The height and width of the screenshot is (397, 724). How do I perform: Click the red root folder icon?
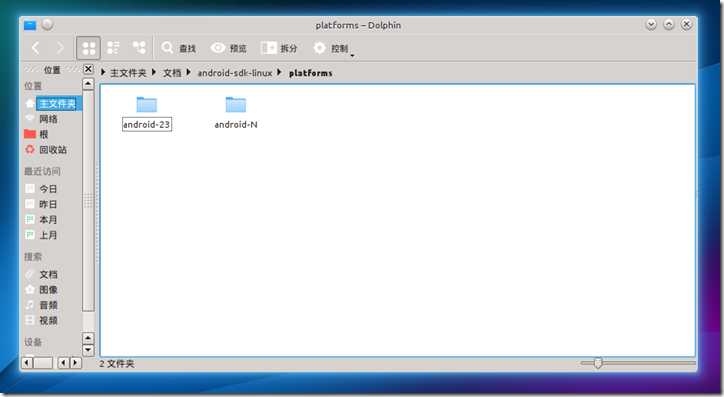tap(30, 134)
